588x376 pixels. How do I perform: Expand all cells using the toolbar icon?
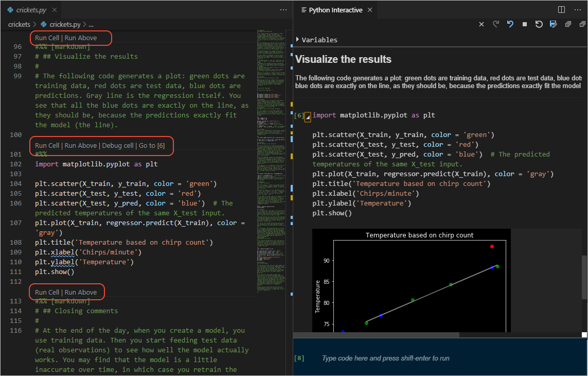tap(568, 24)
